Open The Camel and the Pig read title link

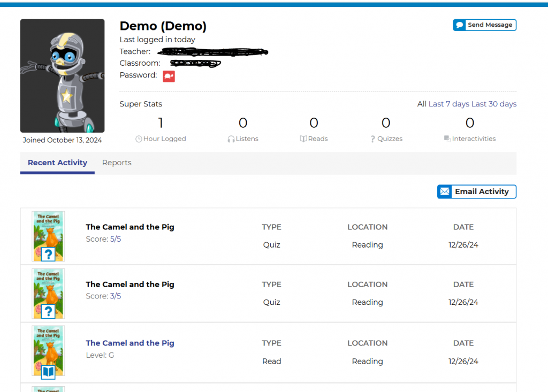coord(130,343)
